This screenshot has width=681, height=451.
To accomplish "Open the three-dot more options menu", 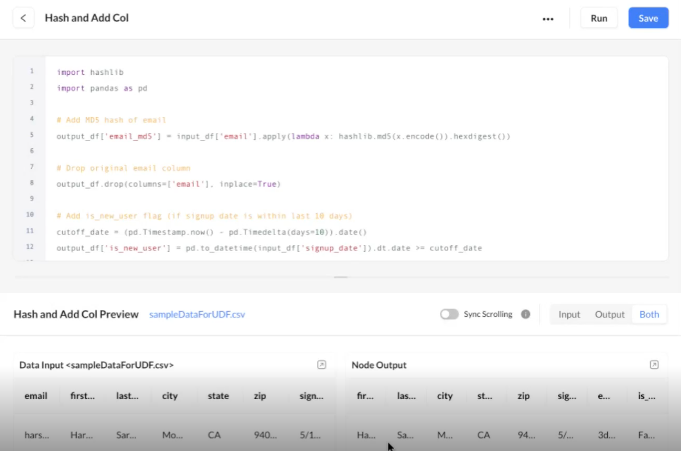I will (547, 18).
